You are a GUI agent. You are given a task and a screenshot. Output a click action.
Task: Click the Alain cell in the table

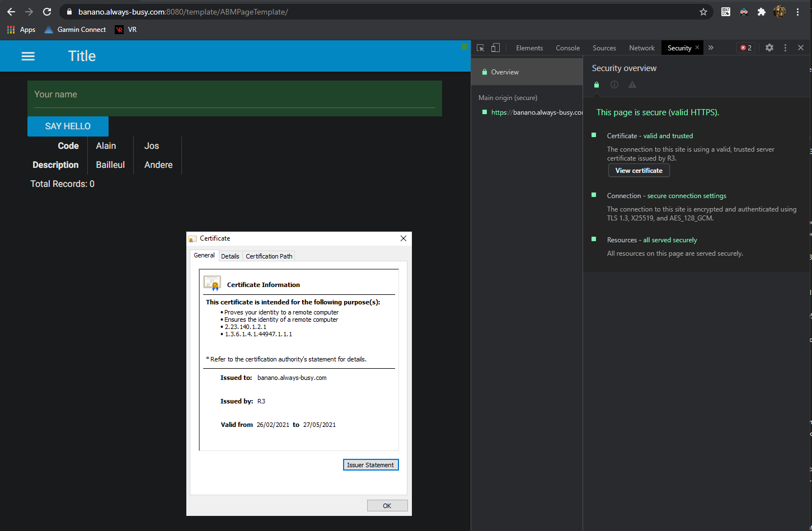click(106, 146)
